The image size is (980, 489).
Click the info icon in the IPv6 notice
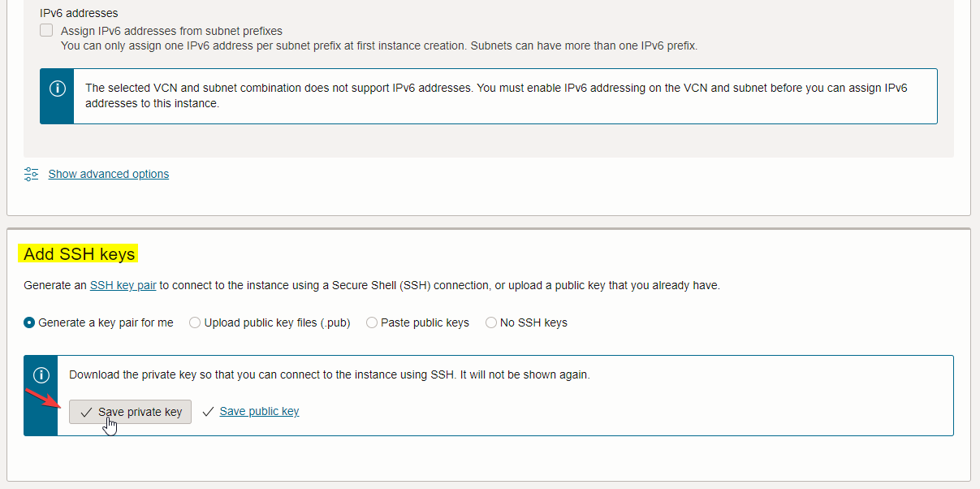(57, 89)
